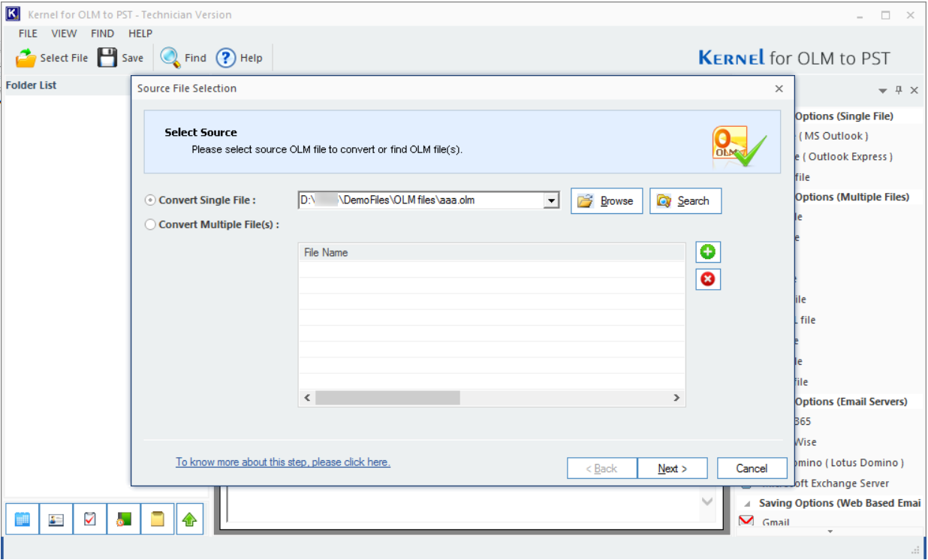Click the Next button
Screen dimensions: 928x560
tap(672, 468)
